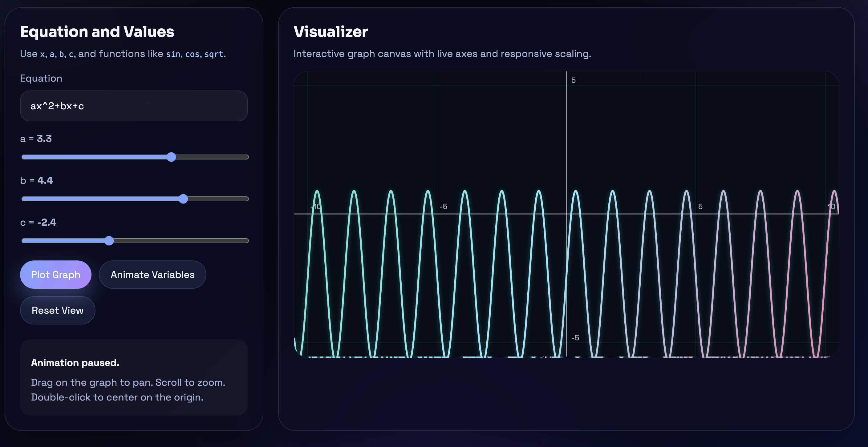Click the Plot Graph button
Screen dimensions: 868x447
[x=56, y=275]
